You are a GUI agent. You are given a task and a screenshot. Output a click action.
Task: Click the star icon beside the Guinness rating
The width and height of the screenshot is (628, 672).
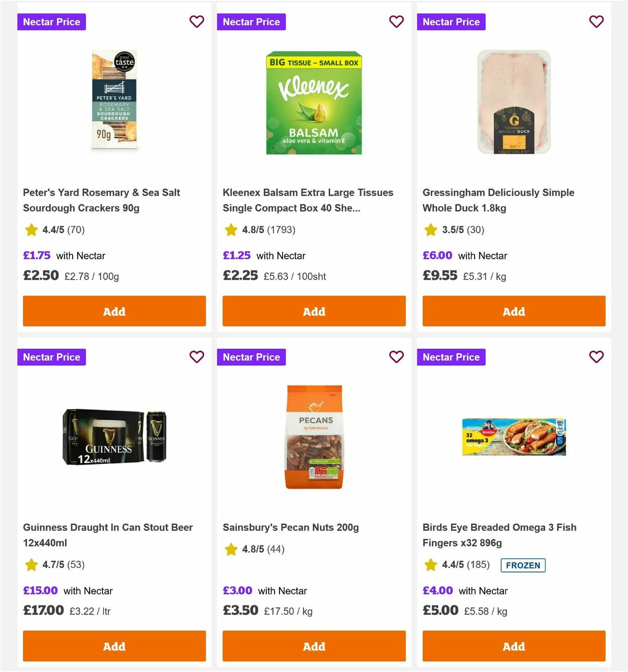(31, 565)
